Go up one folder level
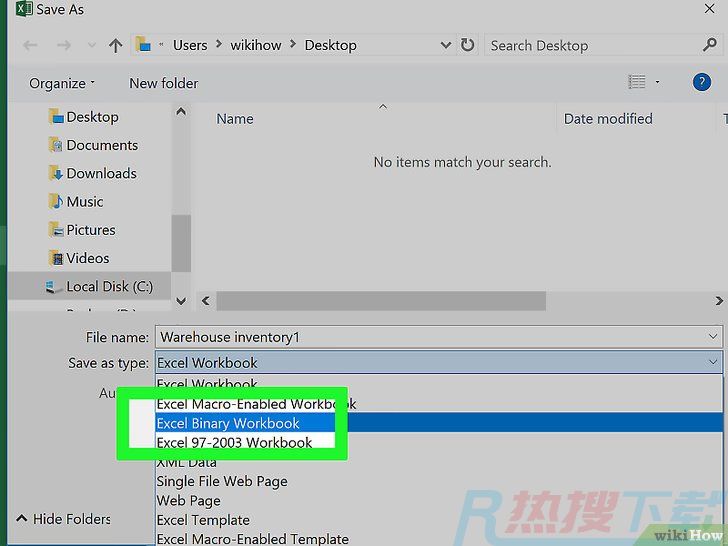728x546 pixels. click(116, 46)
